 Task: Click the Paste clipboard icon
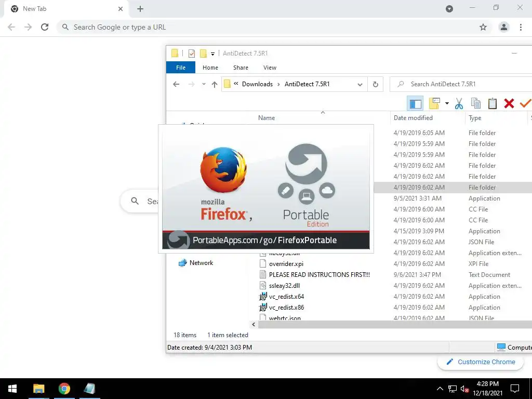[x=493, y=103]
